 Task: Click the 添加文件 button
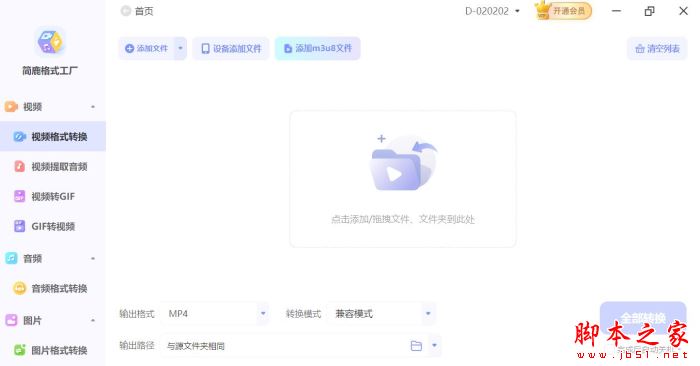(146, 48)
